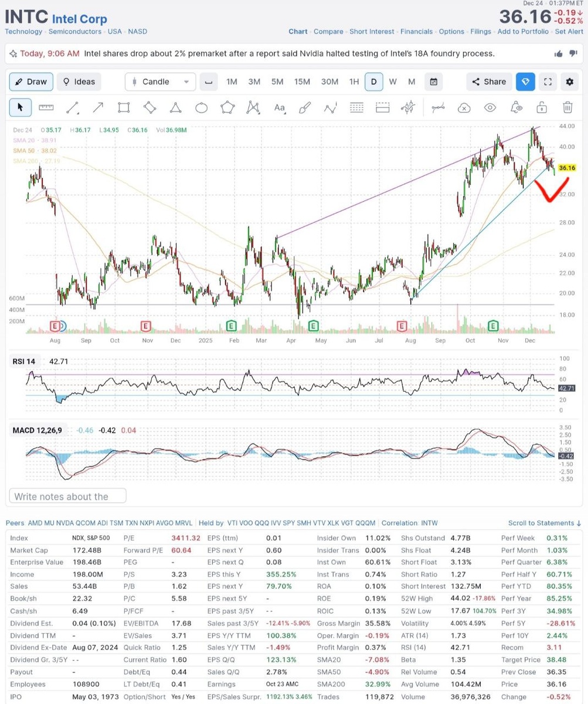
Task: Select the weekly W timeframe
Action: tap(393, 82)
